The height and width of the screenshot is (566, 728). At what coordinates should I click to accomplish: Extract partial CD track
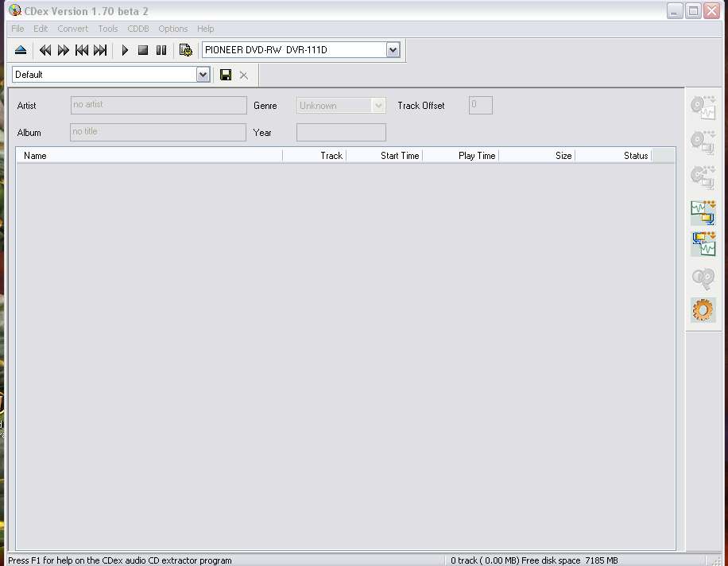click(703, 177)
